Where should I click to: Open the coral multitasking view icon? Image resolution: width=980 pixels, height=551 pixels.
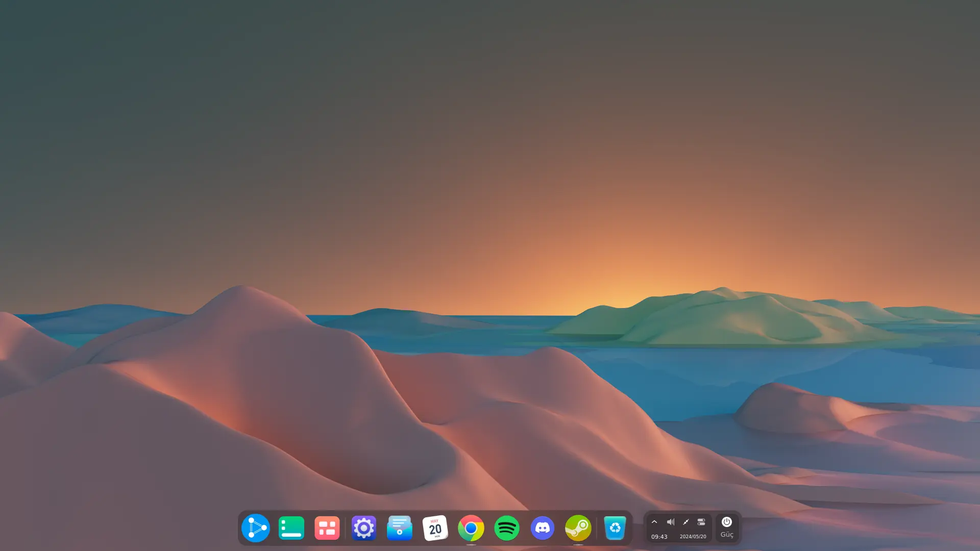(x=327, y=528)
